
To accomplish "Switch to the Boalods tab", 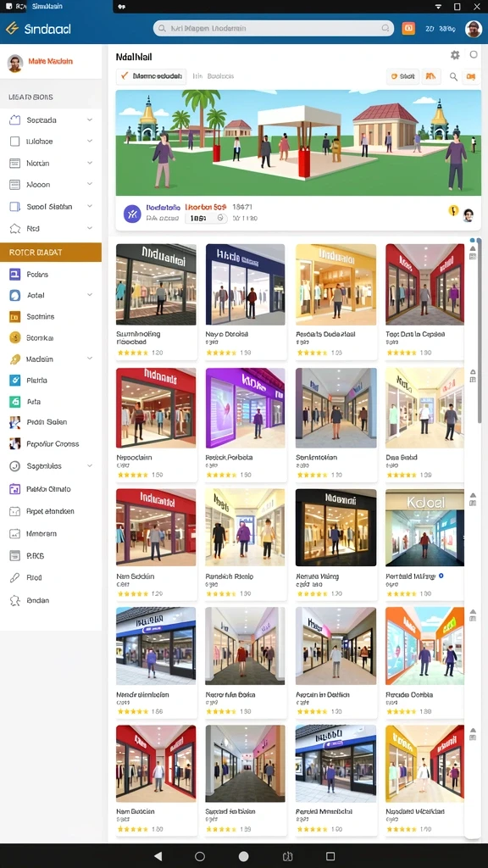I will (x=220, y=75).
